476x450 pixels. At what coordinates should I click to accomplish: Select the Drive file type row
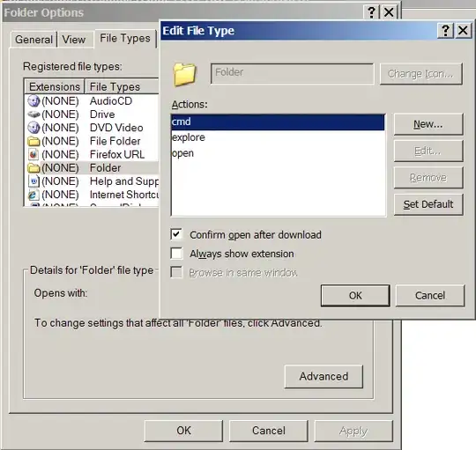92,114
